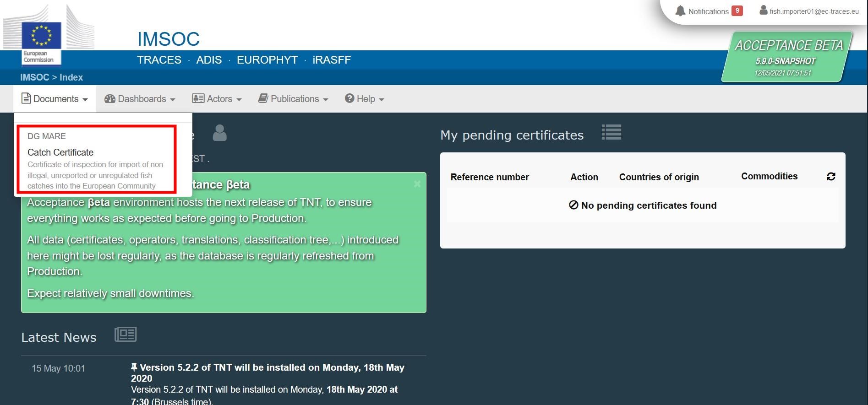
Task: Click the Notifications bell icon
Action: [x=680, y=11]
